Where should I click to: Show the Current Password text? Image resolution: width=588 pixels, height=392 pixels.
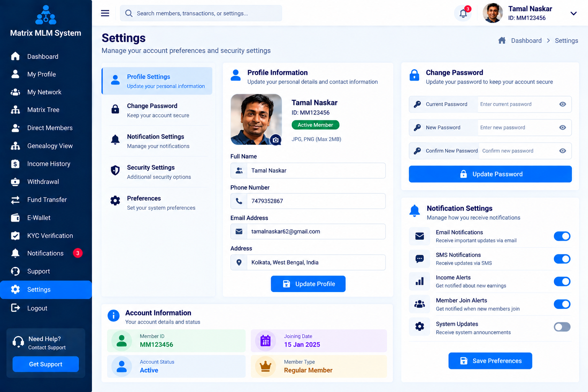click(x=562, y=104)
